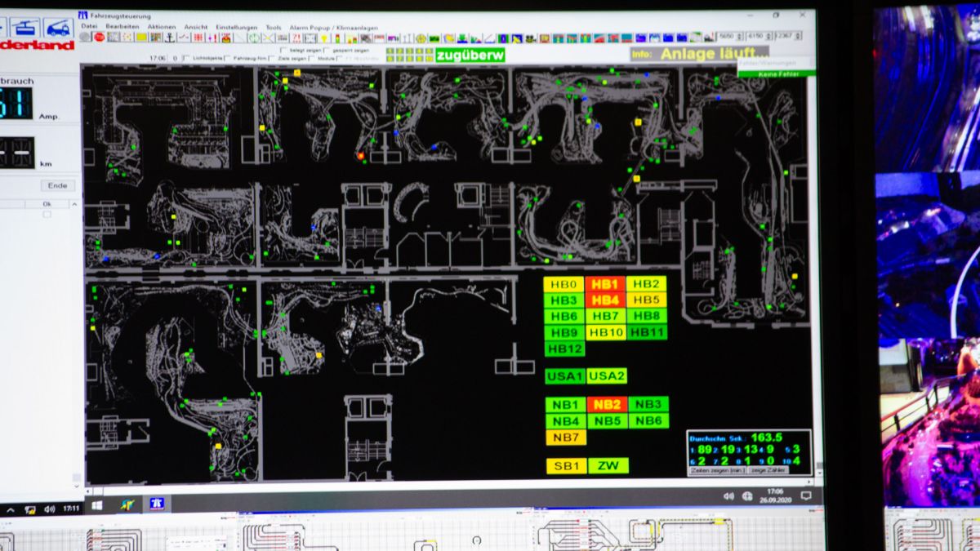980x551 pixels.
Task: Open the Tools menu
Action: point(274,26)
